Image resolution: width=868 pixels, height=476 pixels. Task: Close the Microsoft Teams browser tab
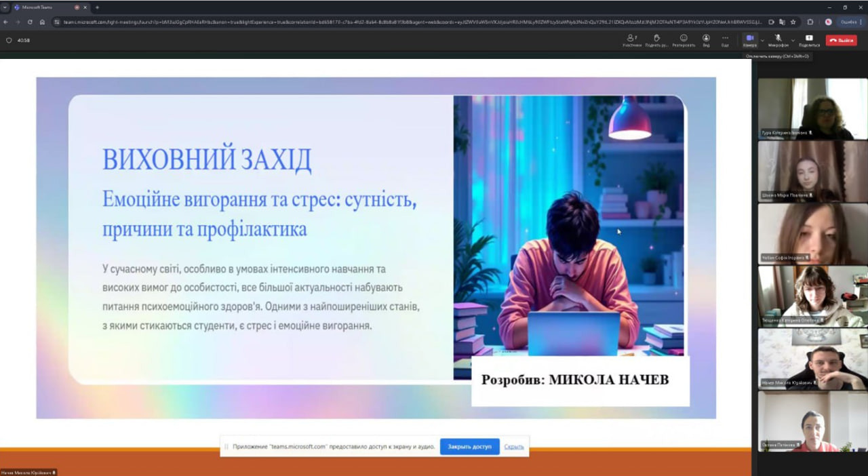pos(85,7)
